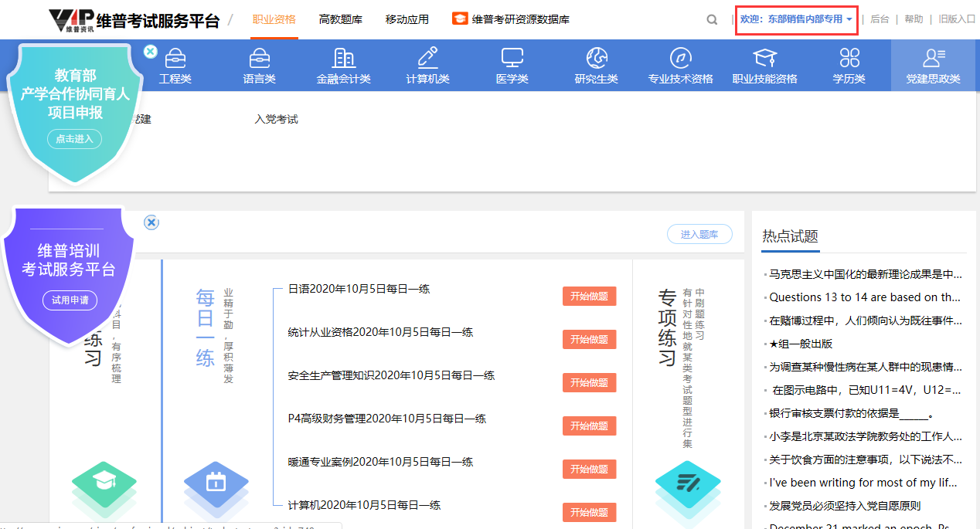
Task: Close the 维普培训 floating banner
Action: tap(151, 222)
